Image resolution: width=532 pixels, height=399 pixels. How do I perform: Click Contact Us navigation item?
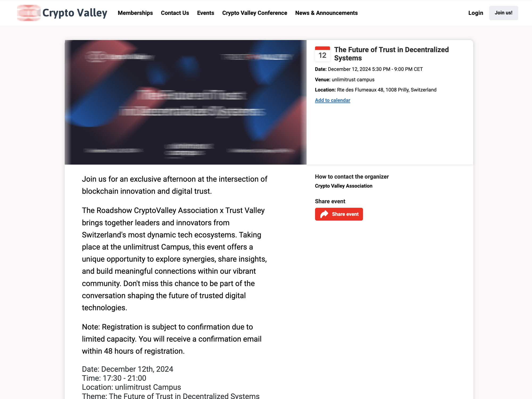[x=175, y=13]
